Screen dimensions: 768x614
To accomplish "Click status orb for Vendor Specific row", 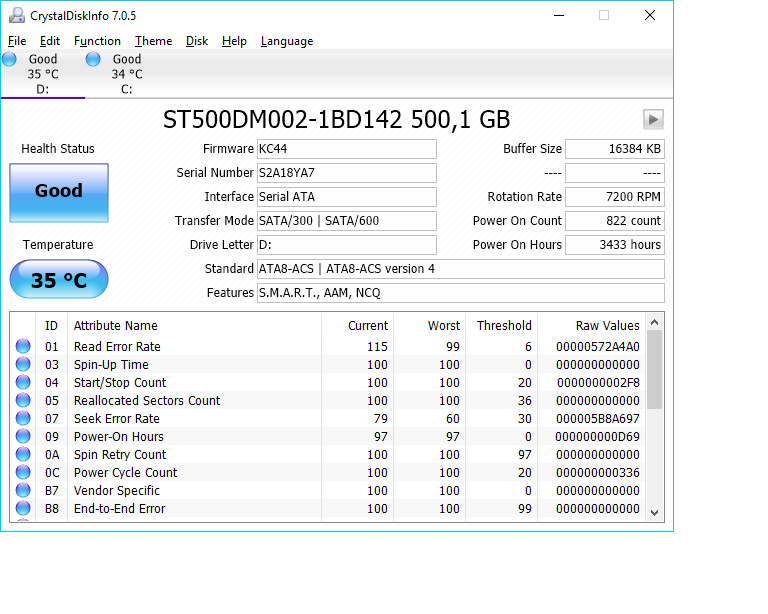I will pyautogui.click(x=23, y=490).
